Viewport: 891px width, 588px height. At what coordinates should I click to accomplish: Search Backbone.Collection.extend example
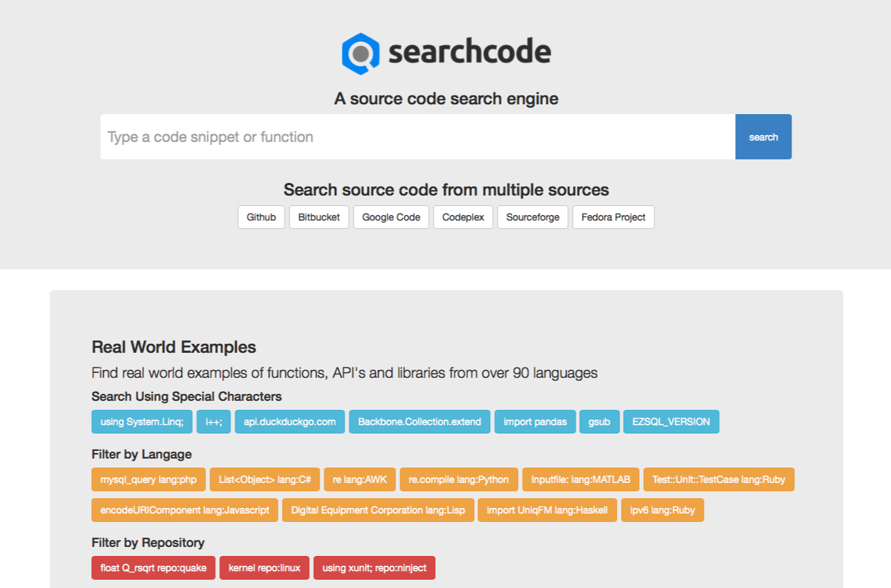(420, 422)
